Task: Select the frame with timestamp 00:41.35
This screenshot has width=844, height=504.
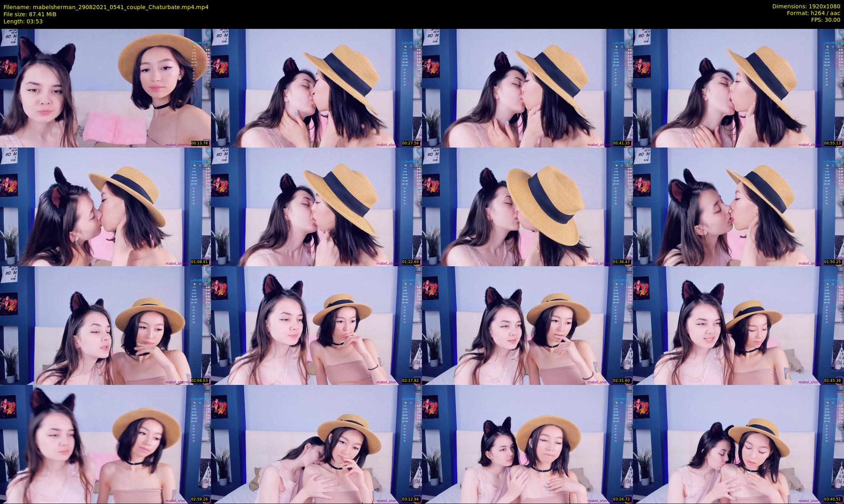Action: [x=527, y=88]
